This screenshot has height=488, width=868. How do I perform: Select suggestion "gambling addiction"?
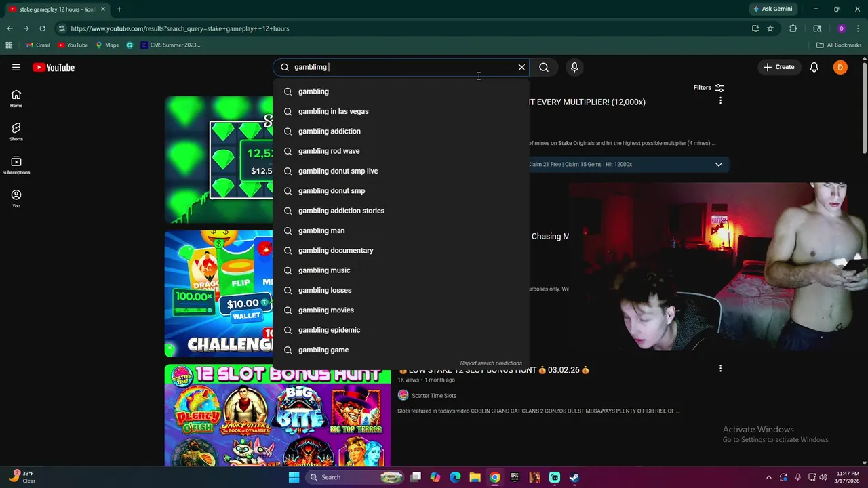click(x=401, y=131)
